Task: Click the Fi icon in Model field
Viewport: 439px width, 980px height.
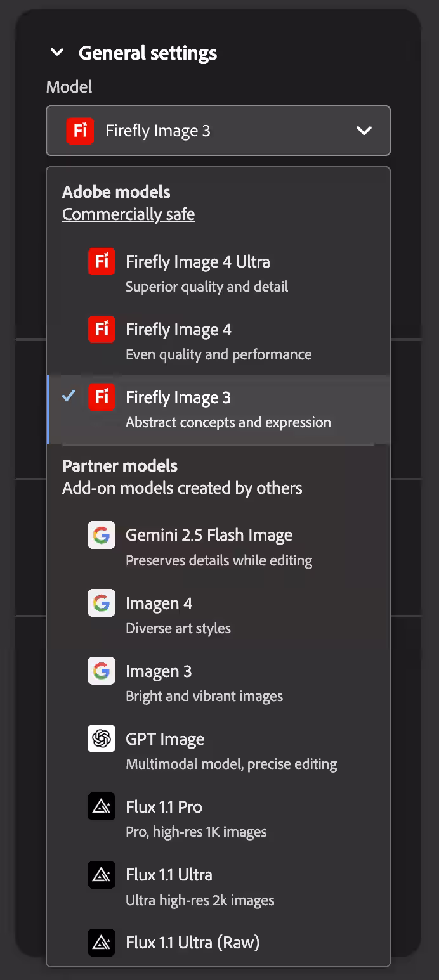Action: 80,131
